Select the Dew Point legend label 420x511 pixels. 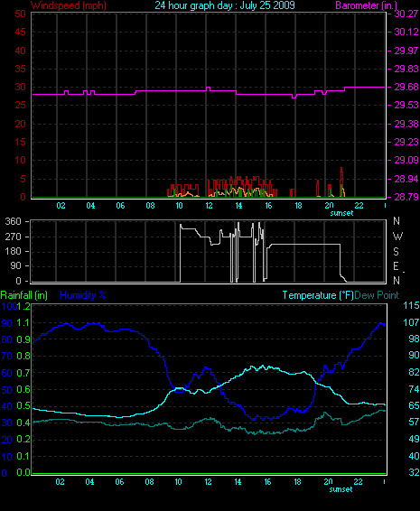[x=377, y=295]
